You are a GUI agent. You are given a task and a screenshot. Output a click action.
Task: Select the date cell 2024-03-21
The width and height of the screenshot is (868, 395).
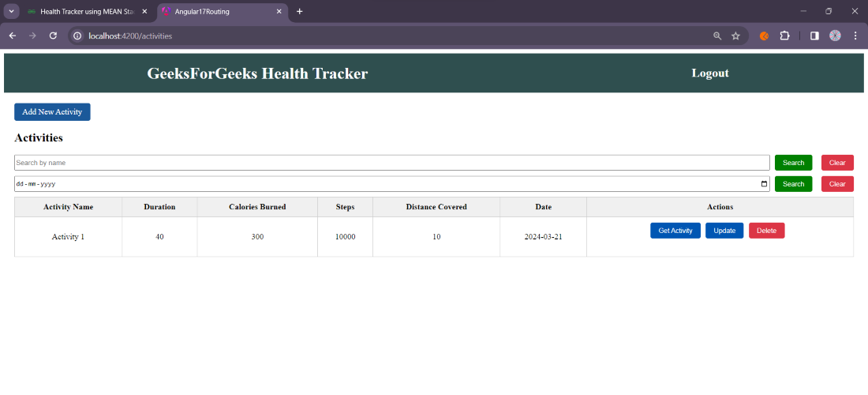[543, 237]
